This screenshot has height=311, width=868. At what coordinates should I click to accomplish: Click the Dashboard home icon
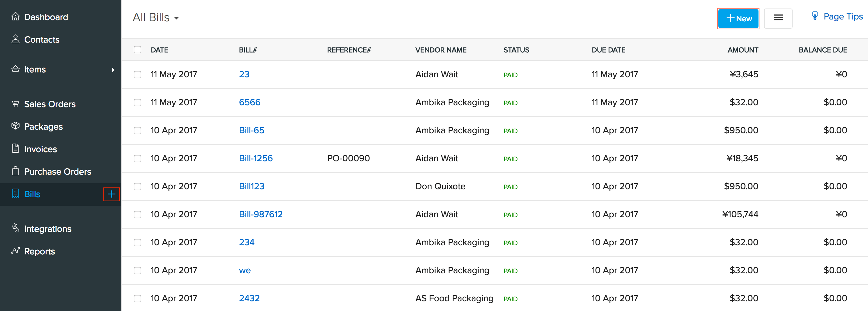click(15, 16)
